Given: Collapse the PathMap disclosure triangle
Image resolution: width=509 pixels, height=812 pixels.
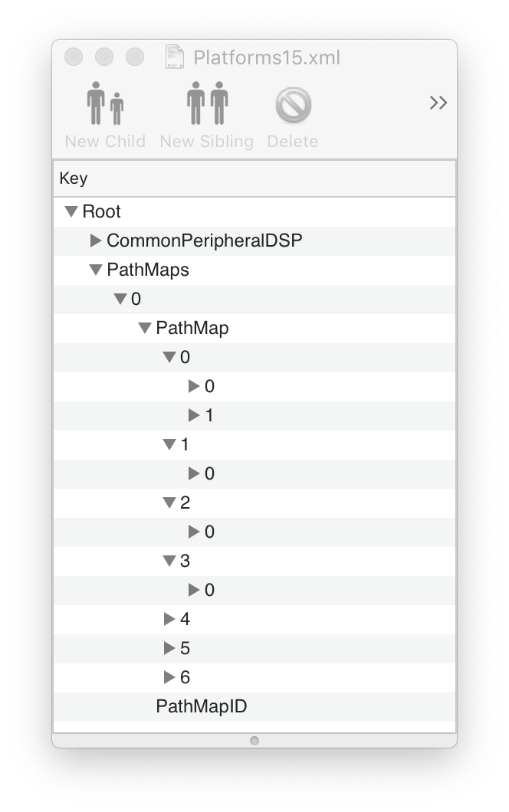Looking at the screenshot, I should click(x=145, y=328).
